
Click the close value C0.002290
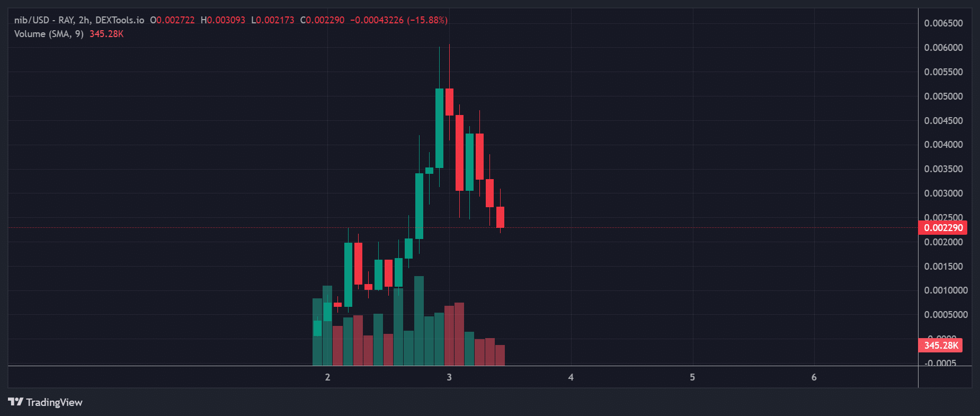click(322, 20)
